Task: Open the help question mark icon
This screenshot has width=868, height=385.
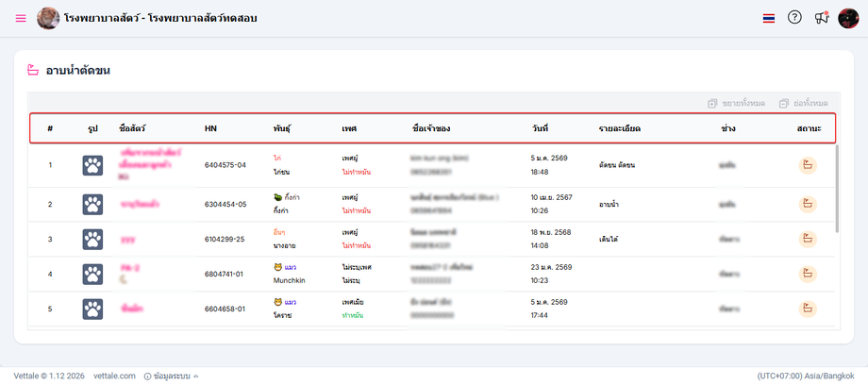Action: (x=794, y=17)
